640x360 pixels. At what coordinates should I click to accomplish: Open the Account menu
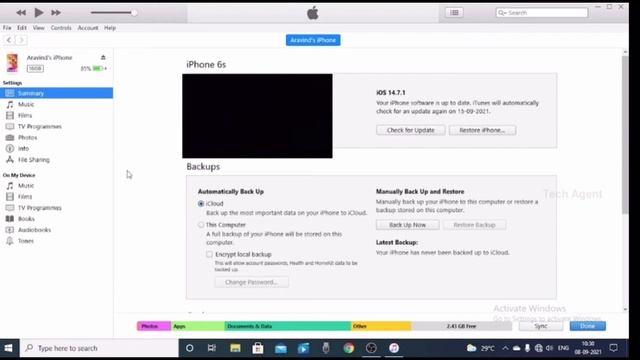tap(88, 28)
